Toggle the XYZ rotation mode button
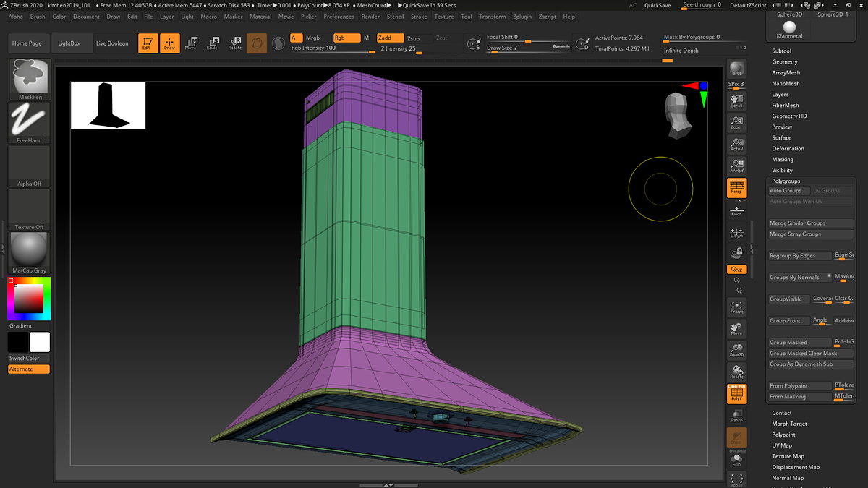The height and width of the screenshot is (488, 868). pyautogui.click(x=736, y=270)
